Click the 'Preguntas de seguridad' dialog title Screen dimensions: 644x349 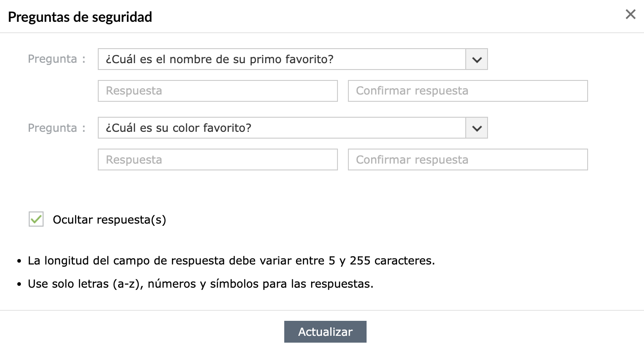tap(80, 17)
